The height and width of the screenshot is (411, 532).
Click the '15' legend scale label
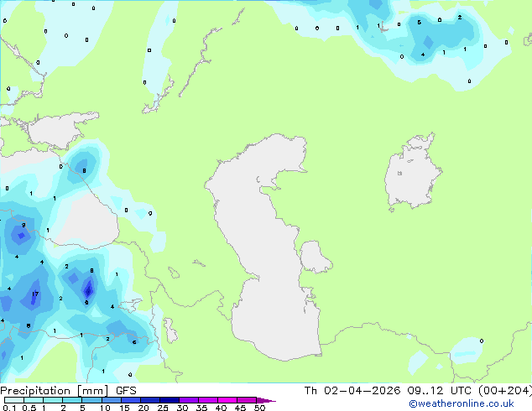point(124,408)
